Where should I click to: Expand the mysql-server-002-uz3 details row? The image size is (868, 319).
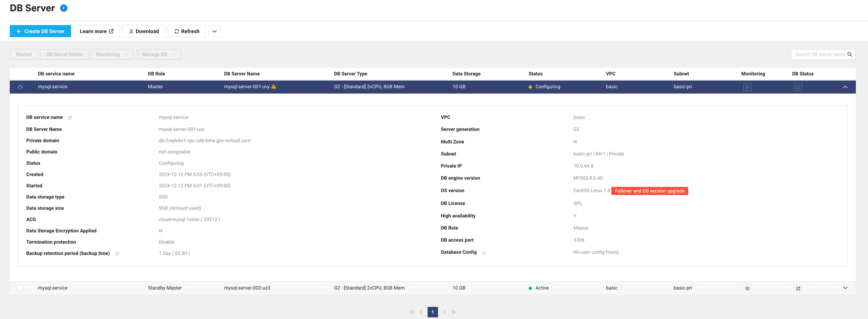[x=845, y=288]
